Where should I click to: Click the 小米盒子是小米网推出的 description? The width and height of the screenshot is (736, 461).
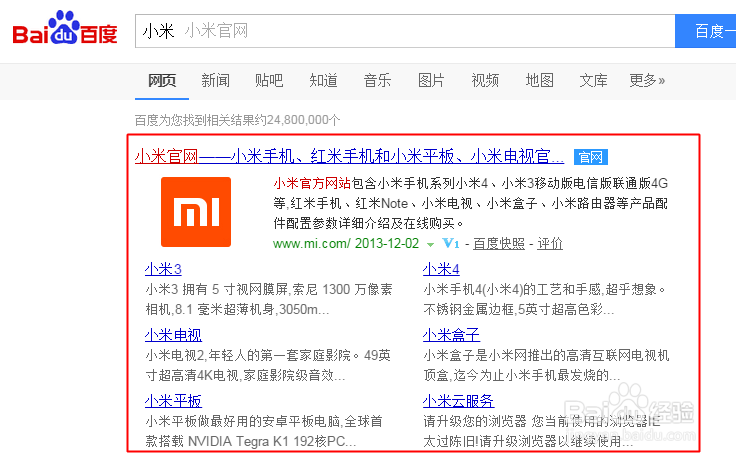[x=546, y=365]
